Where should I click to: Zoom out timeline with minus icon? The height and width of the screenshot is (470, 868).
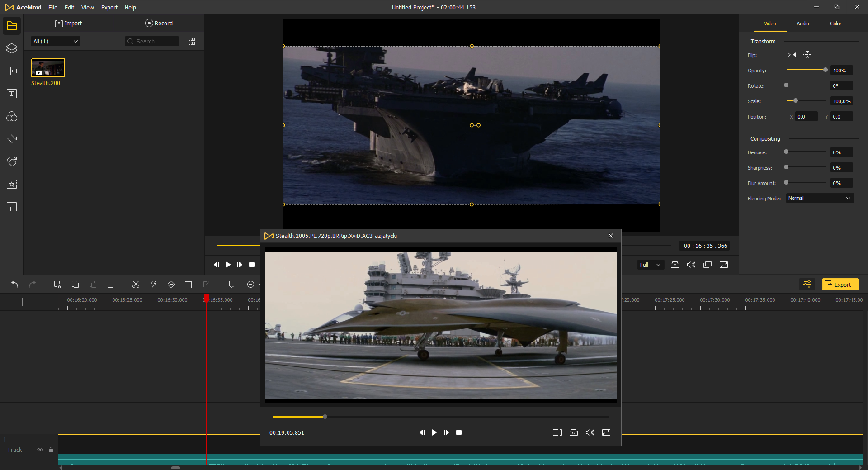250,285
